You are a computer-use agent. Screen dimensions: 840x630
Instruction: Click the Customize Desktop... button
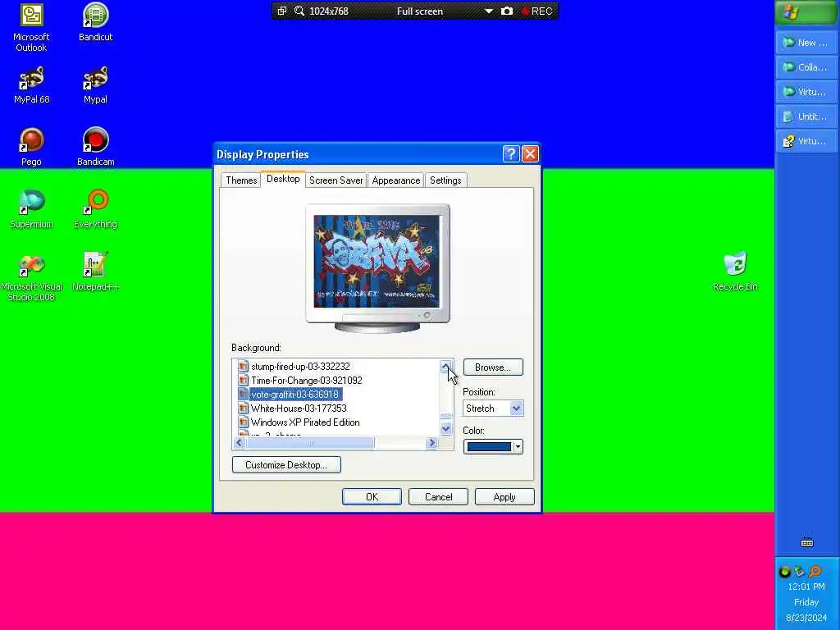click(x=286, y=465)
